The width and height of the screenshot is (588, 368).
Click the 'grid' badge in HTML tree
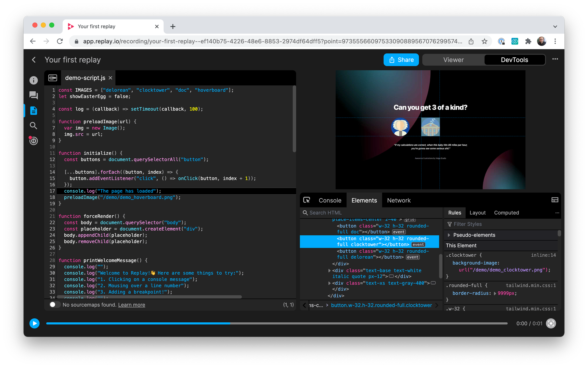click(x=410, y=220)
